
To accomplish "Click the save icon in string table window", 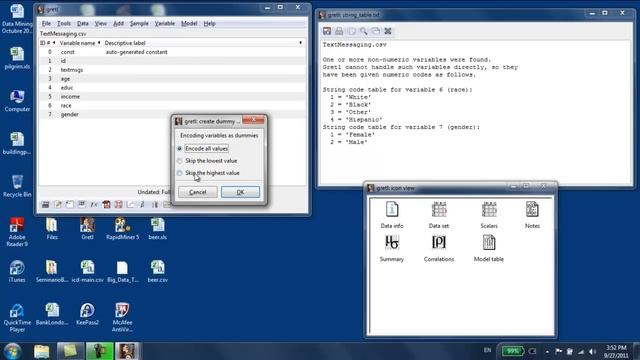I will (327, 31).
